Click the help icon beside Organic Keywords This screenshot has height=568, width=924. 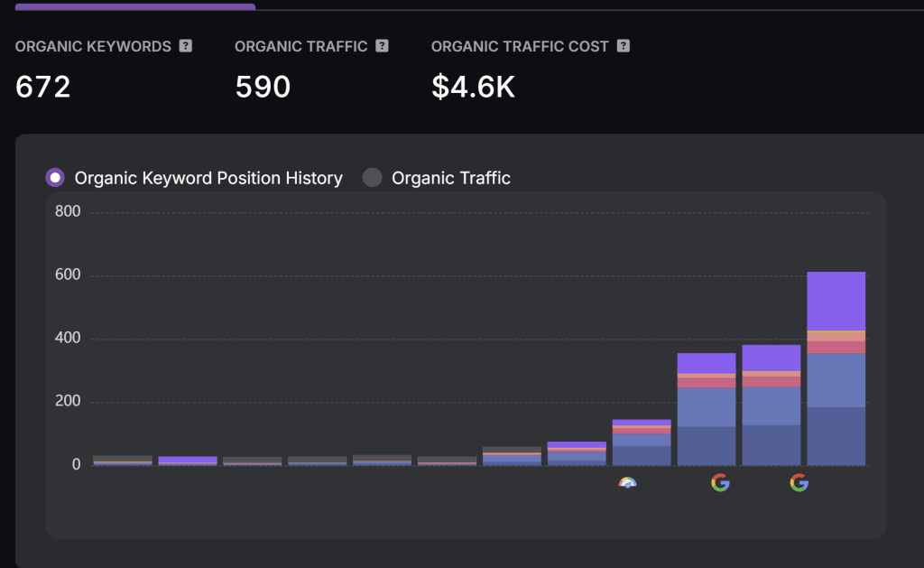(186, 46)
